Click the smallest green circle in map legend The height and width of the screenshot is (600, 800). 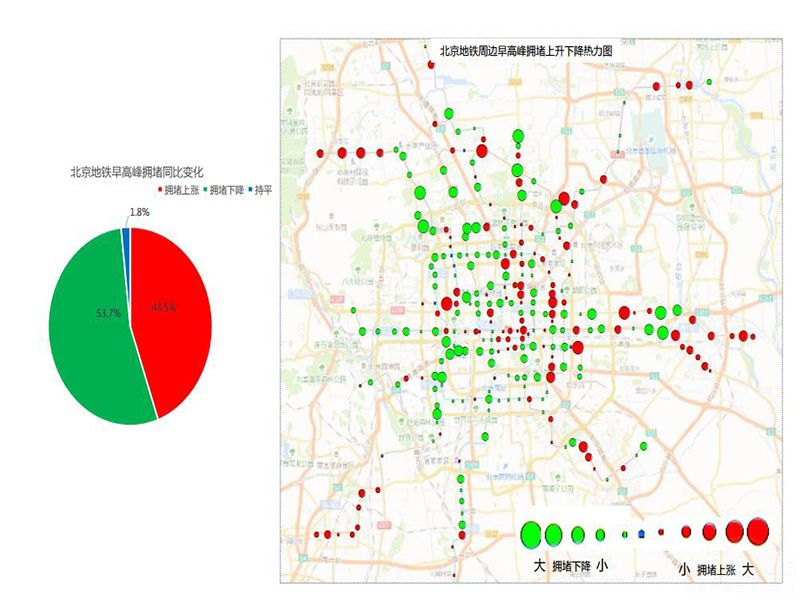pyautogui.click(x=624, y=535)
